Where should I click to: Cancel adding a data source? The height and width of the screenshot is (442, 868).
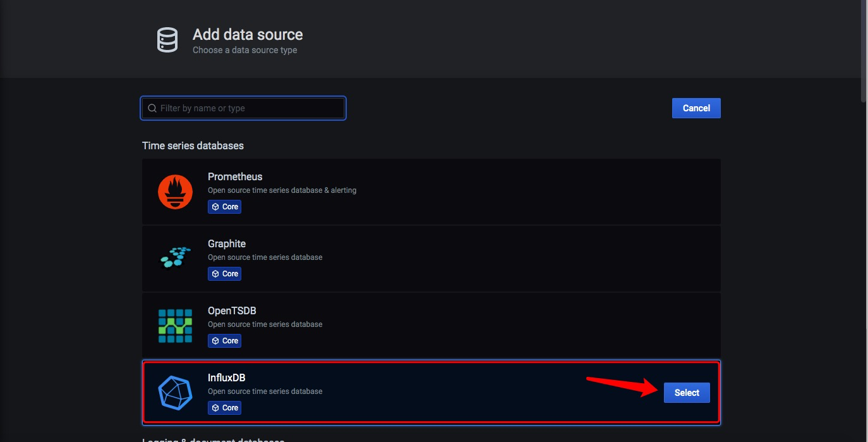(x=696, y=108)
